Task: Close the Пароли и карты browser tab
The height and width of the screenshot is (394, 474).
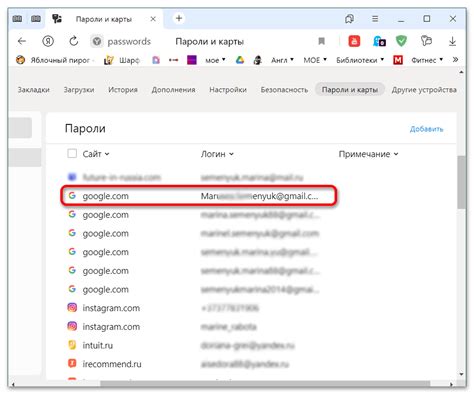Action: [153, 19]
